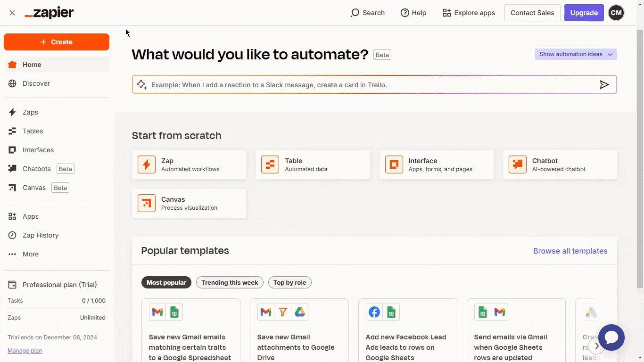This screenshot has width=644, height=362.
Task: Open Interfaces in the sidebar
Action: pyautogui.click(x=57, y=150)
